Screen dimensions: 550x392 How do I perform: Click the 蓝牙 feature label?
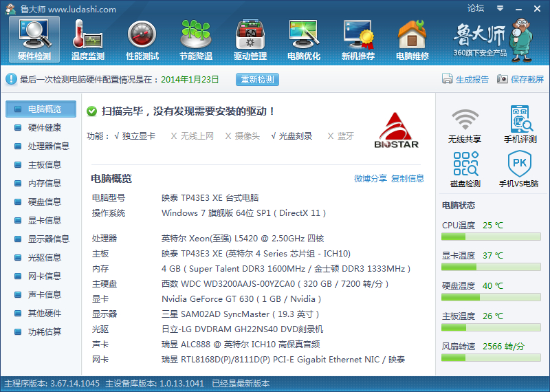pyautogui.click(x=346, y=135)
